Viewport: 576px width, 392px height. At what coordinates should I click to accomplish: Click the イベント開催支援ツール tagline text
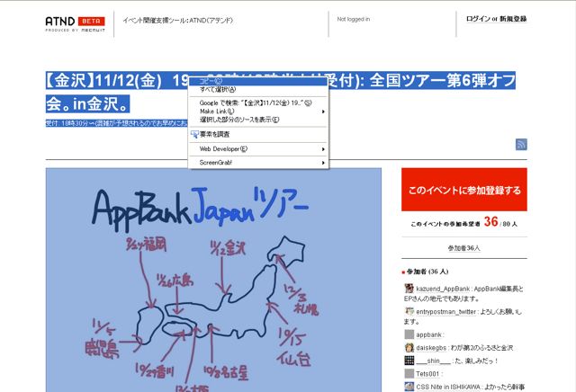(x=178, y=20)
